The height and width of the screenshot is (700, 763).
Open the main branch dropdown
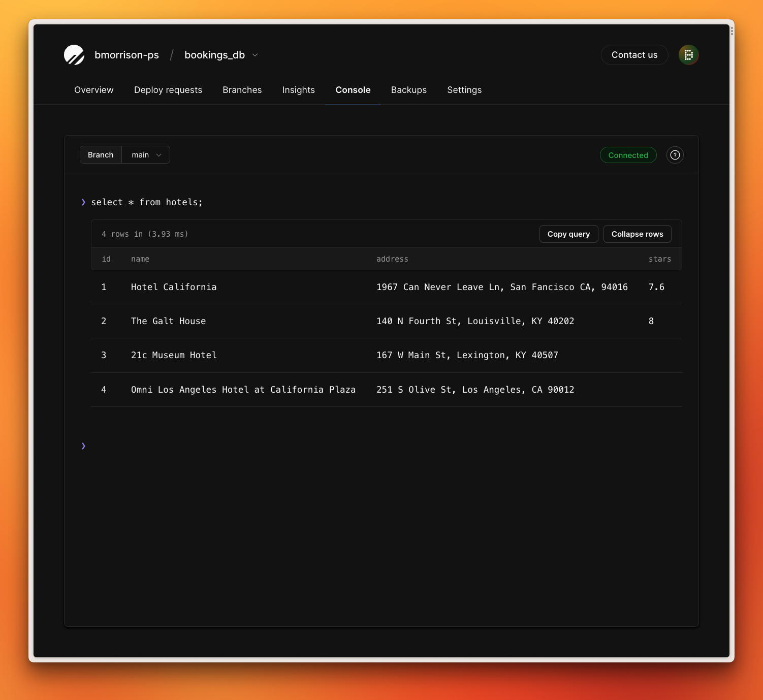point(146,154)
